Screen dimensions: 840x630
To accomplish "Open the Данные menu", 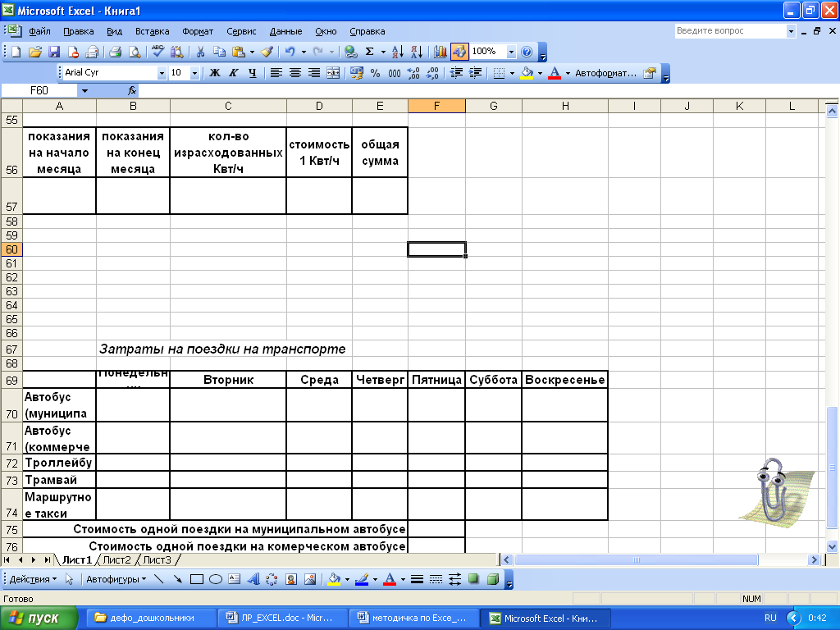I will (x=285, y=31).
